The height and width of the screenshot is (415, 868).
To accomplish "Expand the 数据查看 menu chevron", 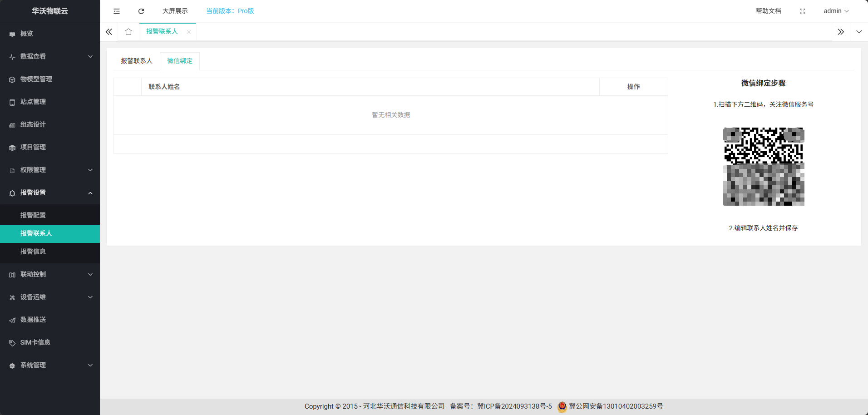I will coord(90,56).
